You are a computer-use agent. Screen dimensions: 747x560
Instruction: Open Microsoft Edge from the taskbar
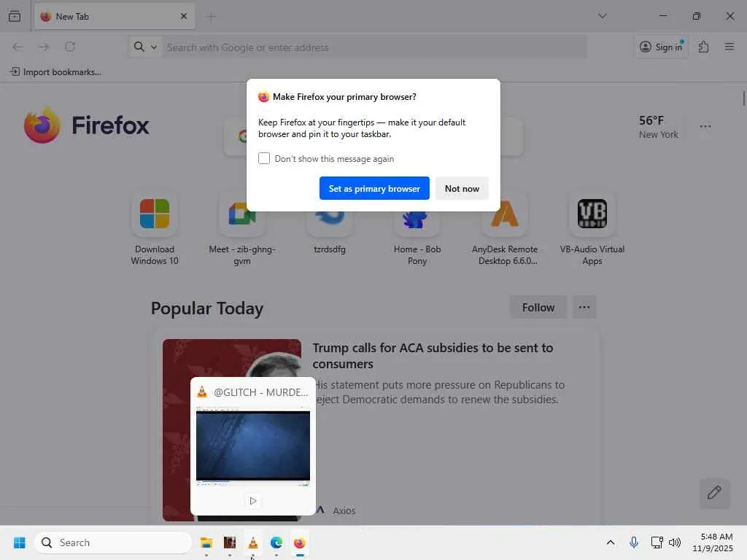pos(276,542)
